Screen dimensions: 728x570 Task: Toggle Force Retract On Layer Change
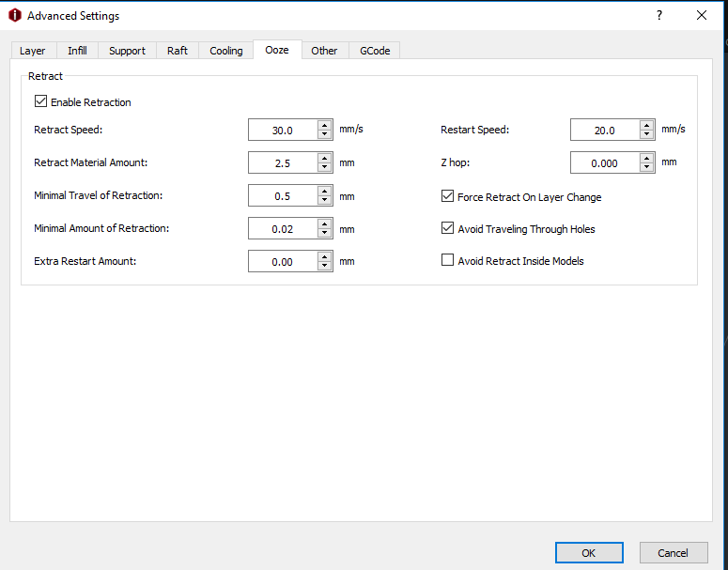point(447,197)
